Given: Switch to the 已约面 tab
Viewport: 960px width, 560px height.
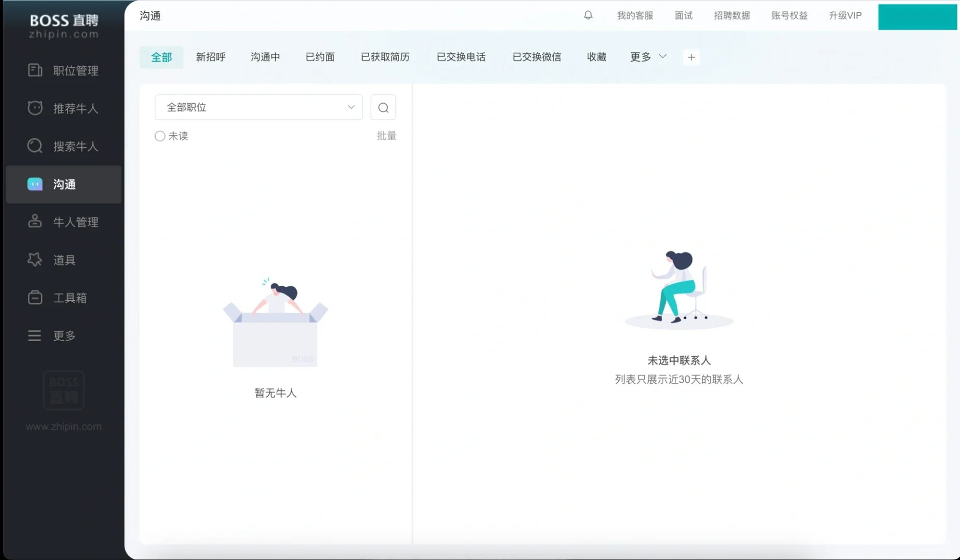Looking at the screenshot, I should pyautogui.click(x=320, y=57).
